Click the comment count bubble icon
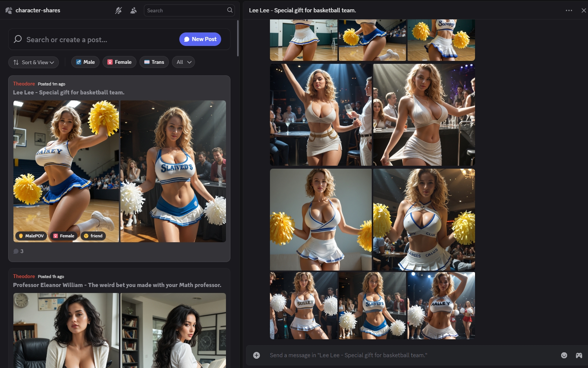 click(x=16, y=251)
